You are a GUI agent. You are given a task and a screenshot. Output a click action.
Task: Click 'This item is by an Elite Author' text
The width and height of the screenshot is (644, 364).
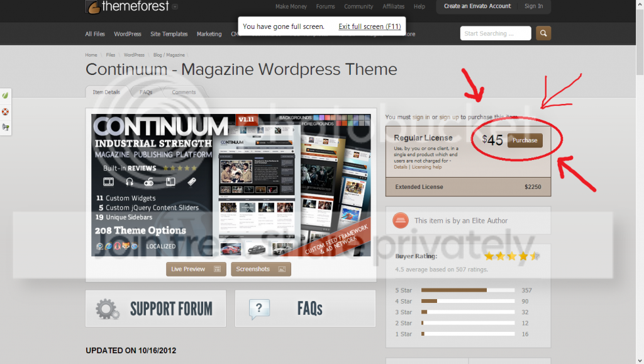coord(461,221)
